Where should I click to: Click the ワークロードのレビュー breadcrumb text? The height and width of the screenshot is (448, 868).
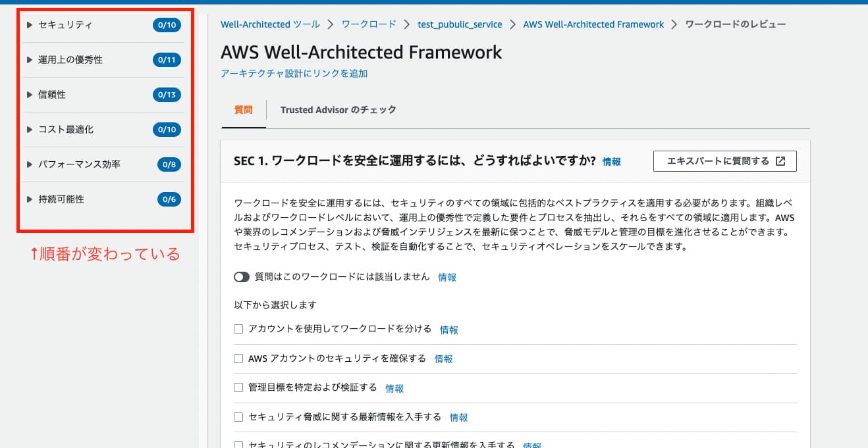tap(736, 24)
